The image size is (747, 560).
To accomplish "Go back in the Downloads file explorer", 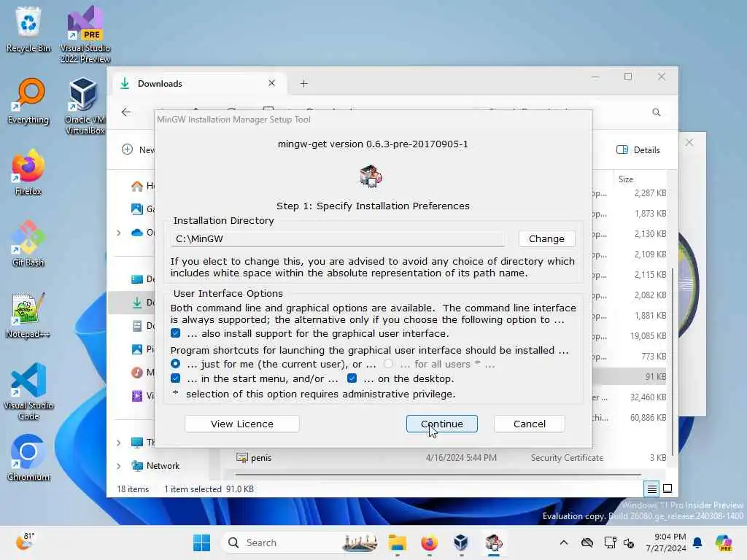I will [x=125, y=112].
